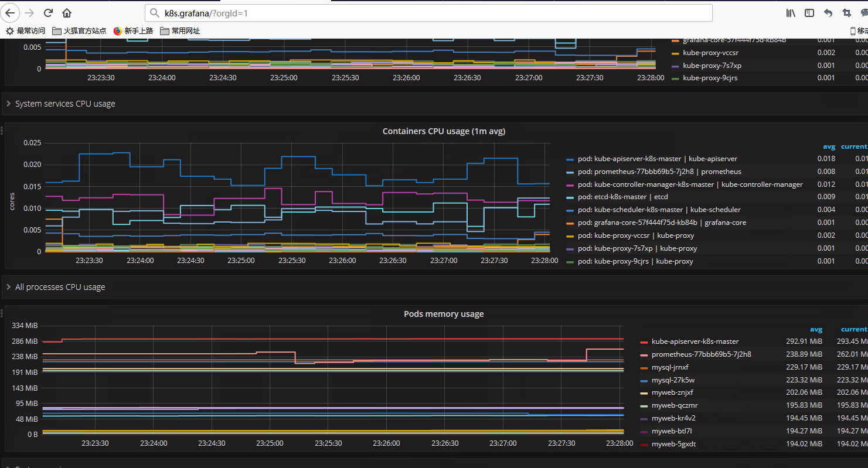This screenshot has height=468, width=868.
Task: Open color picker for etcd-k8s-master swatch
Action: click(570, 197)
